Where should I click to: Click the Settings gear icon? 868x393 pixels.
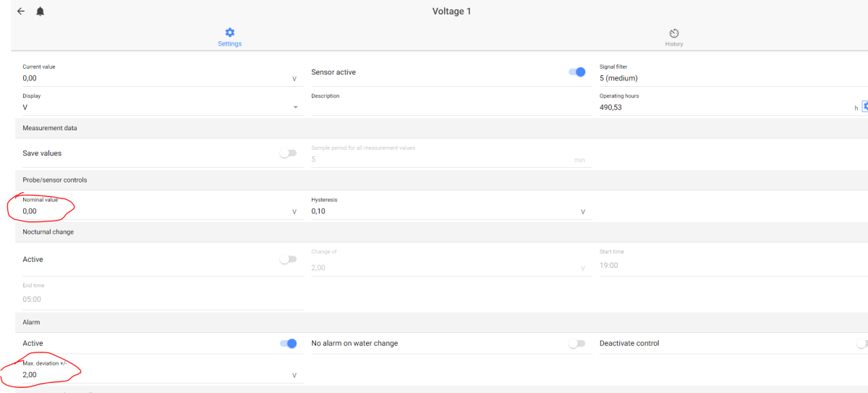(230, 33)
